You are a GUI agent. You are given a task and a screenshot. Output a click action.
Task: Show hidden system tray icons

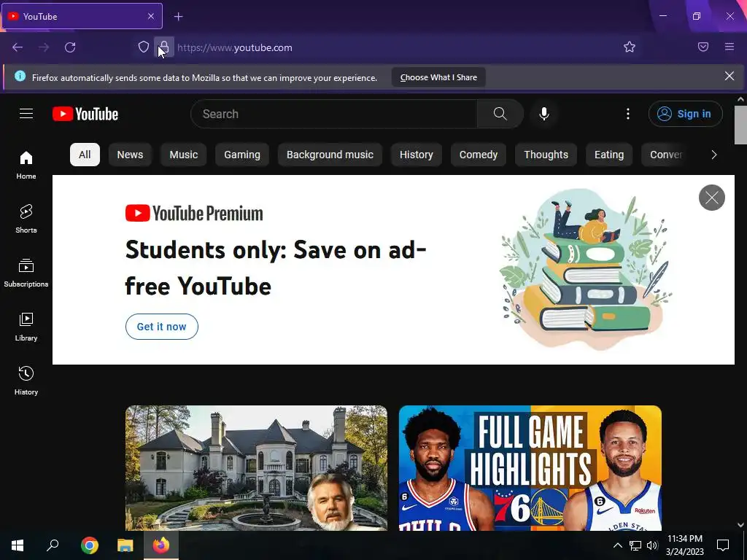[617, 545]
